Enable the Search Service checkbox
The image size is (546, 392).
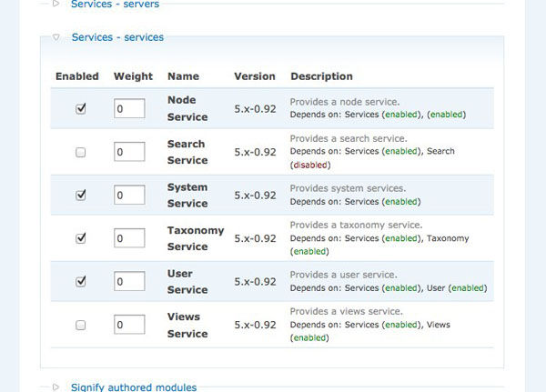point(81,152)
